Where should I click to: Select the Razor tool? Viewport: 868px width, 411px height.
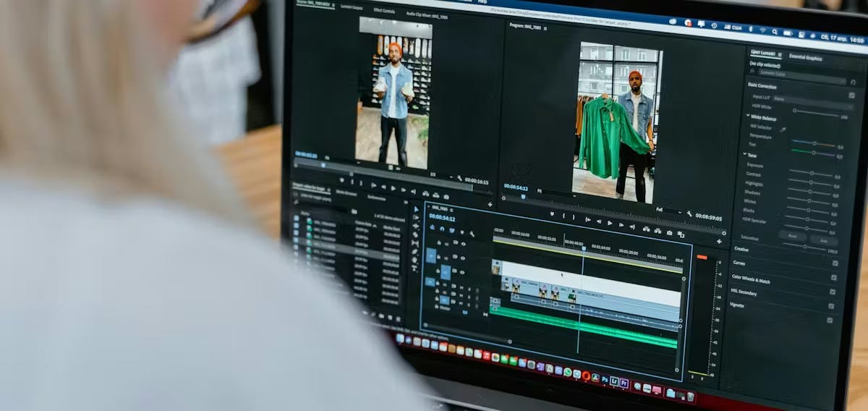415,234
